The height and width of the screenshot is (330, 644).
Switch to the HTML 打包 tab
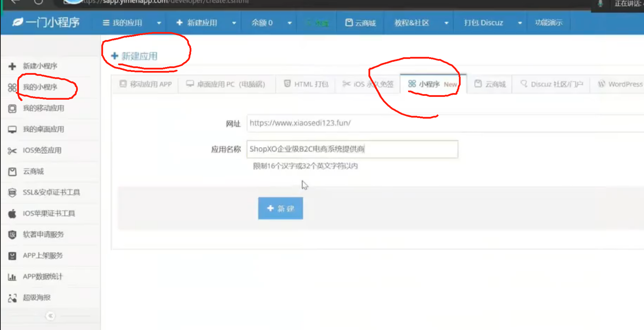306,84
